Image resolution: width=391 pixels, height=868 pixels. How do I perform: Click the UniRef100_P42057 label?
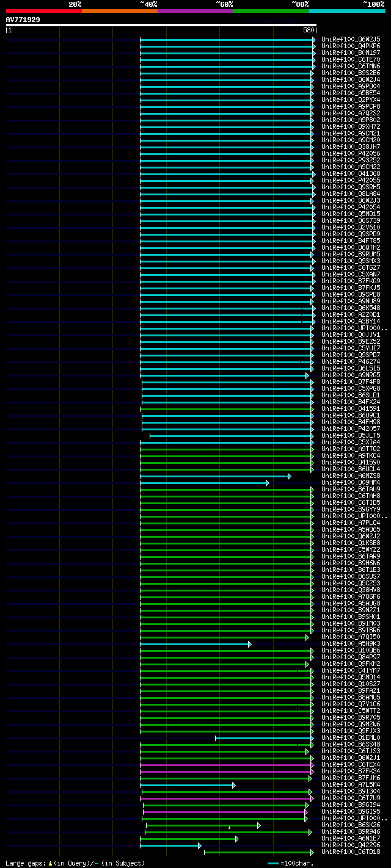pyautogui.click(x=351, y=429)
